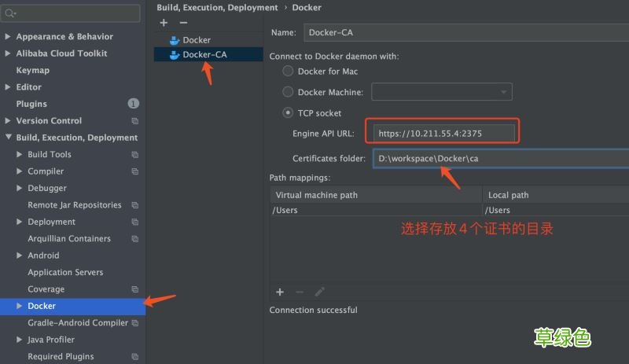Expand the Debugger node
The height and width of the screenshot is (364, 629).
[x=19, y=188]
